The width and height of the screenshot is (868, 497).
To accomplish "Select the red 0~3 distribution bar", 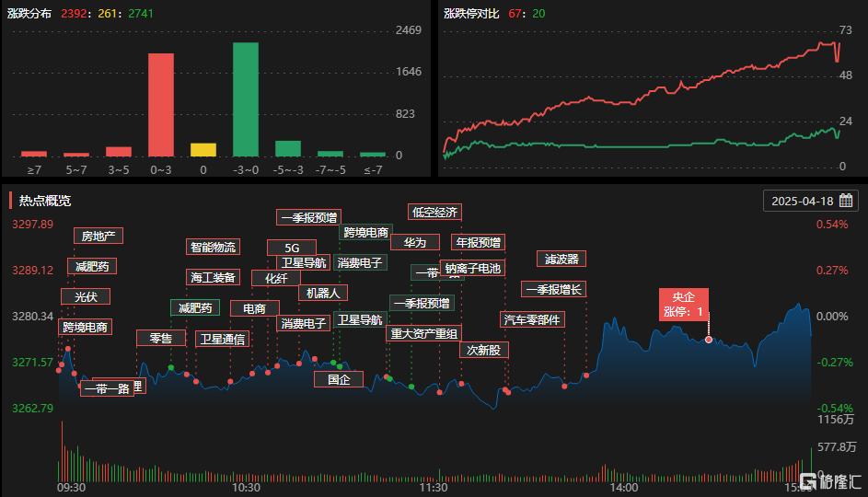I will coord(161,105).
